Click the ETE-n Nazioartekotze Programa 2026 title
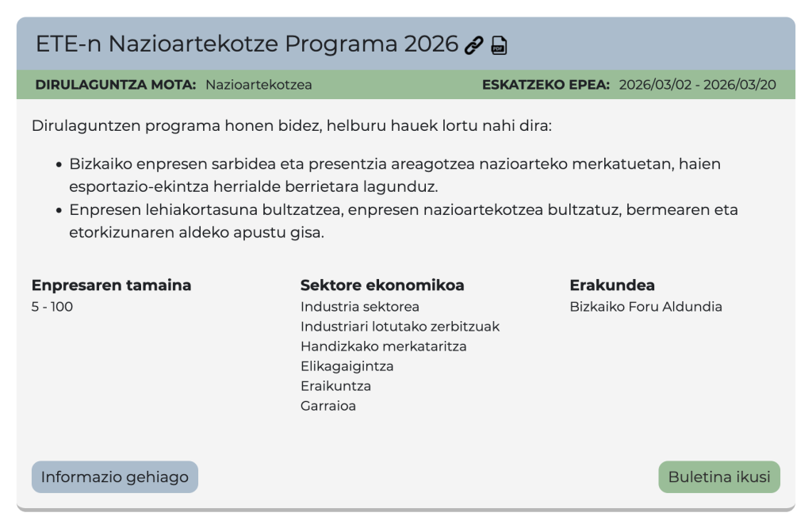 (247, 44)
